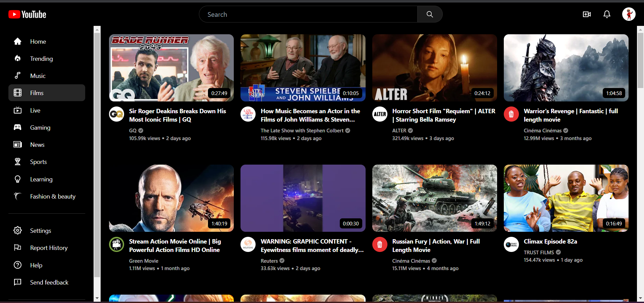Image resolution: width=644 pixels, height=303 pixels.
Task: Open Cinéma Cinémas avatar beside Russian Fury
Action: click(380, 245)
